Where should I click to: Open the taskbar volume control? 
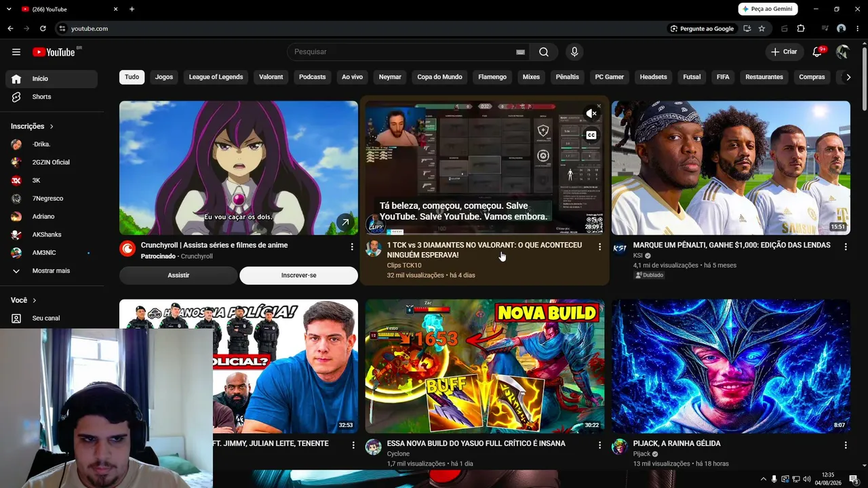pyautogui.click(x=806, y=479)
